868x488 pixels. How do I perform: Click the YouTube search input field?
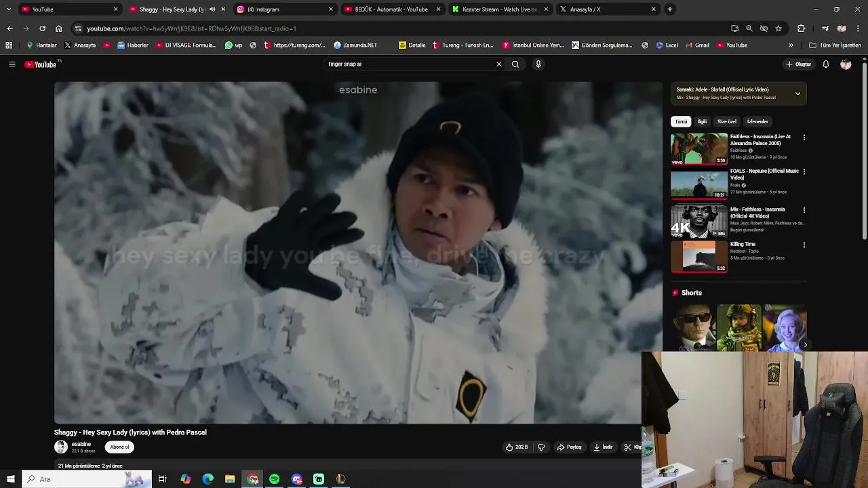pos(410,64)
